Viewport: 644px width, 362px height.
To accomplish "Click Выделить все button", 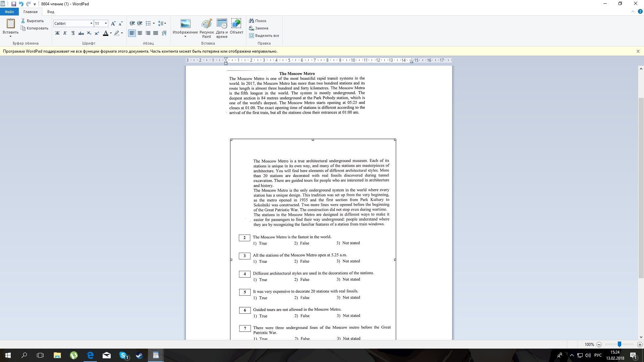I will tap(264, 36).
